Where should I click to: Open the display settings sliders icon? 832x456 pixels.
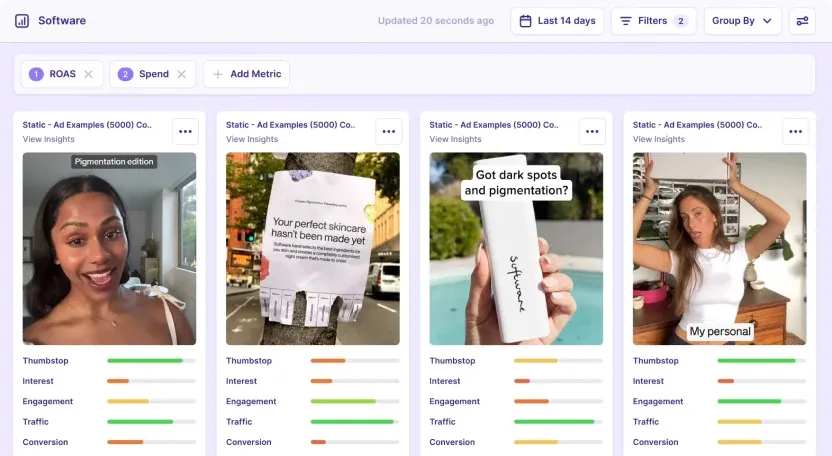tap(802, 21)
